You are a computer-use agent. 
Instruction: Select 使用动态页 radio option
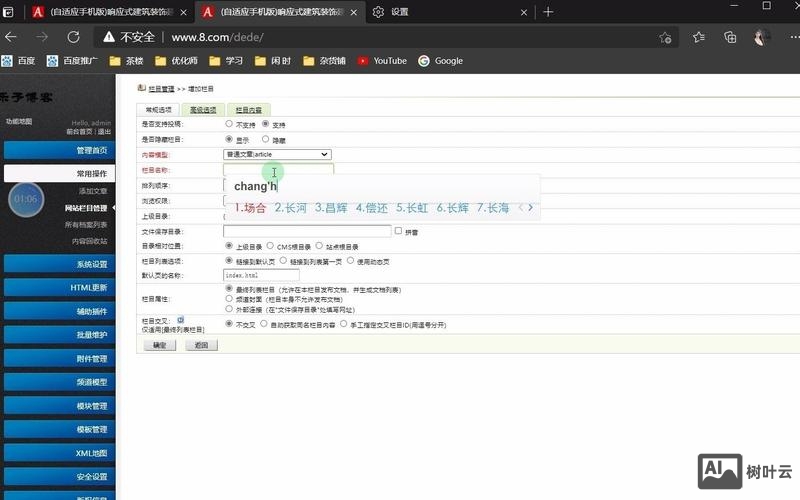point(350,260)
